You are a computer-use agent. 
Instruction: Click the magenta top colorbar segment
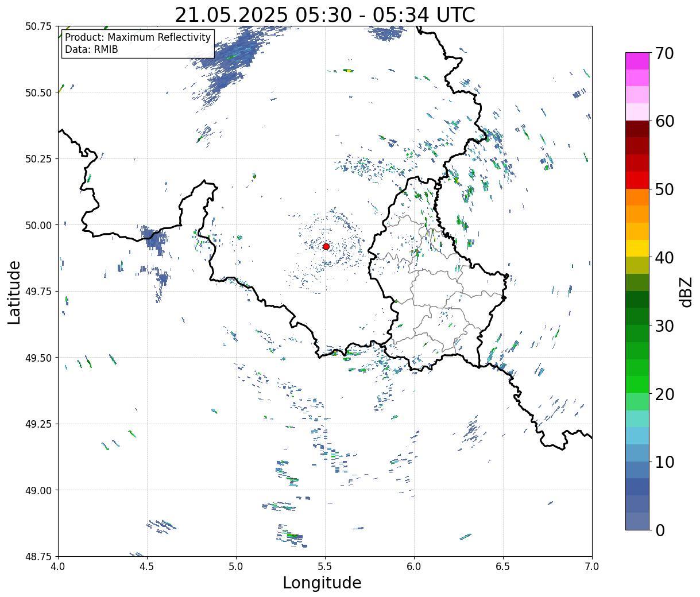637,61
